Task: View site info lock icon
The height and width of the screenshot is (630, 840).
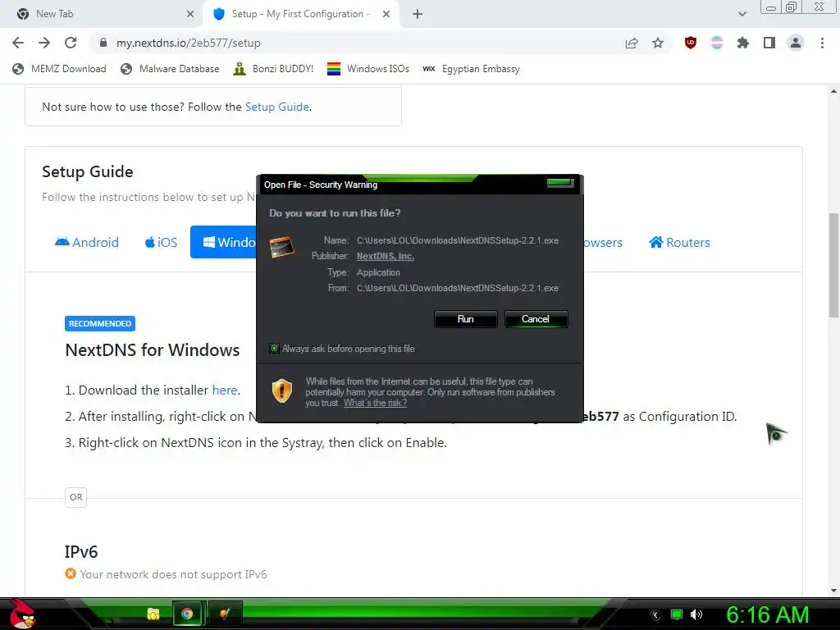Action: (x=103, y=43)
